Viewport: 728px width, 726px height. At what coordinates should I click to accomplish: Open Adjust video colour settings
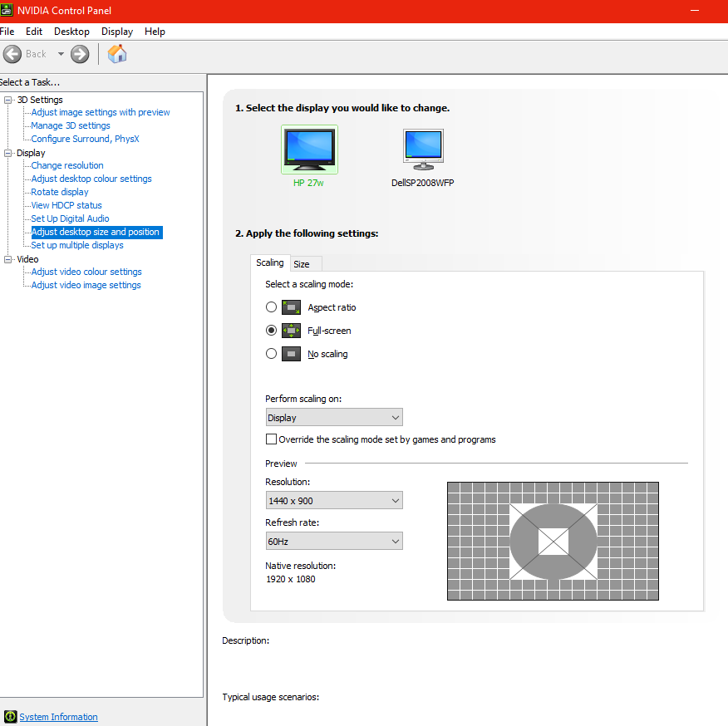(x=86, y=272)
